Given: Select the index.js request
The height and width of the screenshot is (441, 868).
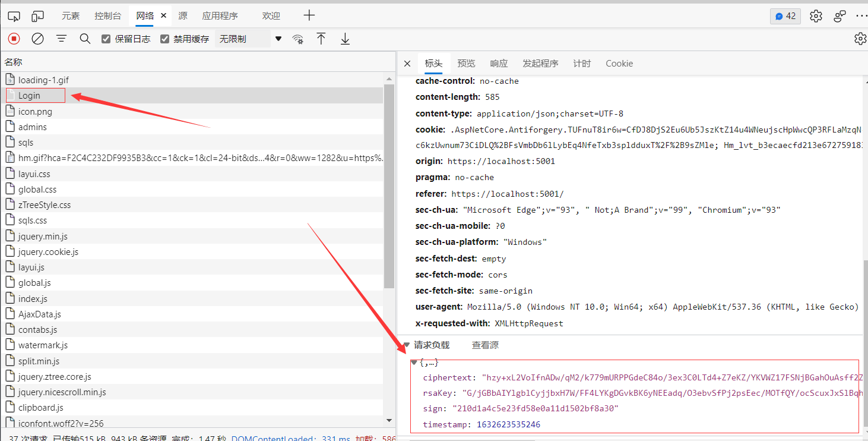Looking at the screenshot, I should 192,298.
